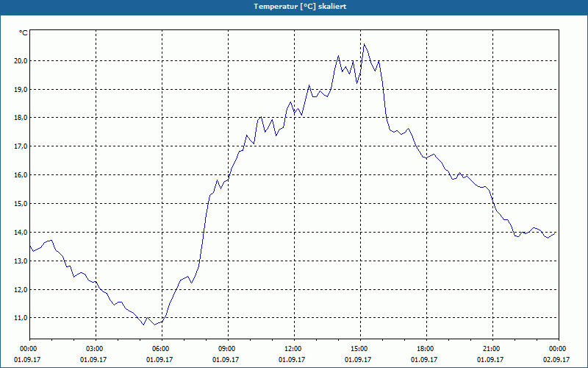The width and height of the screenshot is (588, 368).
Task: Click the 18:00 time axis label
Action: coord(426,349)
